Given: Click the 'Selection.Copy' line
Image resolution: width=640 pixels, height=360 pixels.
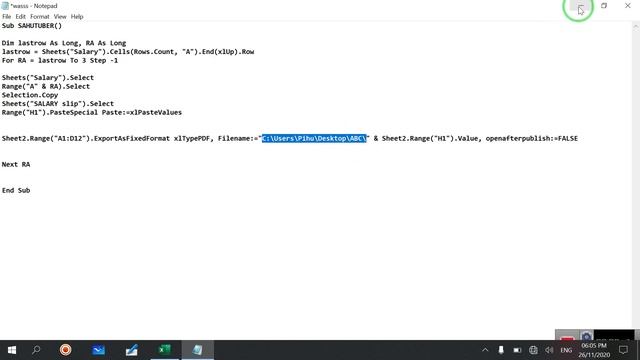Looking at the screenshot, I should (30, 95).
